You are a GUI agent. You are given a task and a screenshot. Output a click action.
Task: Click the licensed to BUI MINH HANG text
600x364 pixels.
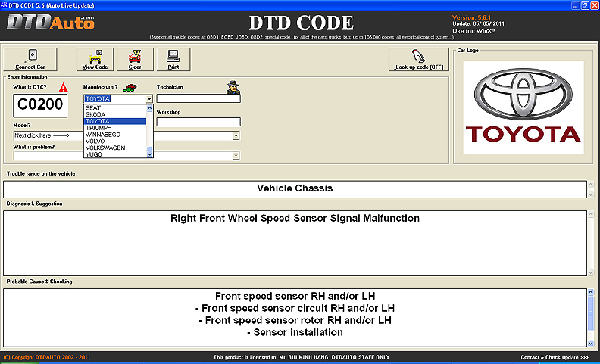coord(302,357)
